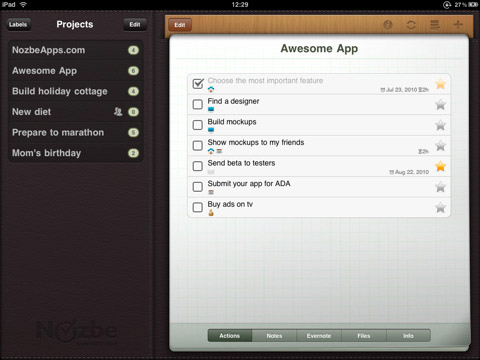This screenshot has height=360, width=480.
Task: Click the red Edit button on the wooden toolbar
Action: point(180,25)
